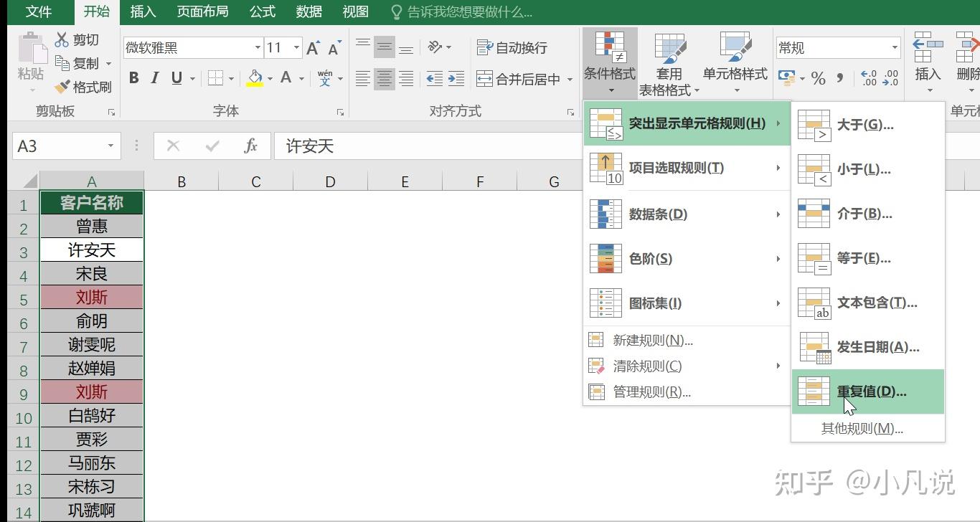The image size is (980, 522).
Task: Apply percent style
Action: (819, 78)
